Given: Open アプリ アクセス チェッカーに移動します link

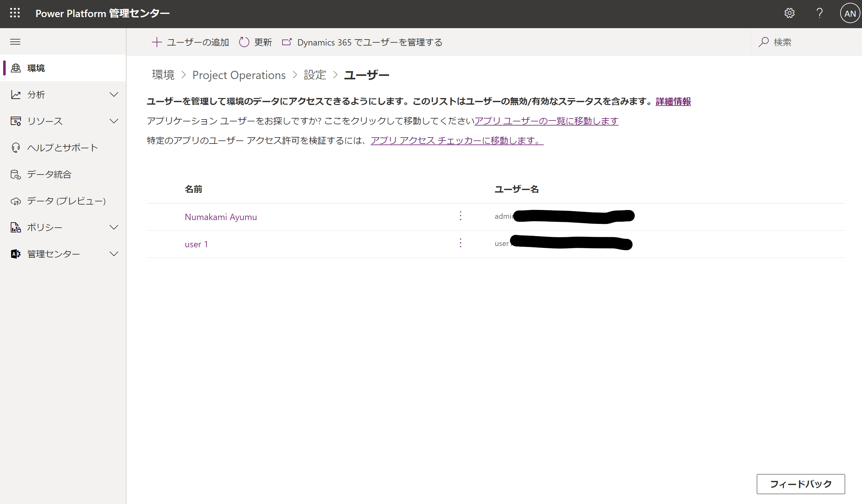Looking at the screenshot, I should click(457, 140).
